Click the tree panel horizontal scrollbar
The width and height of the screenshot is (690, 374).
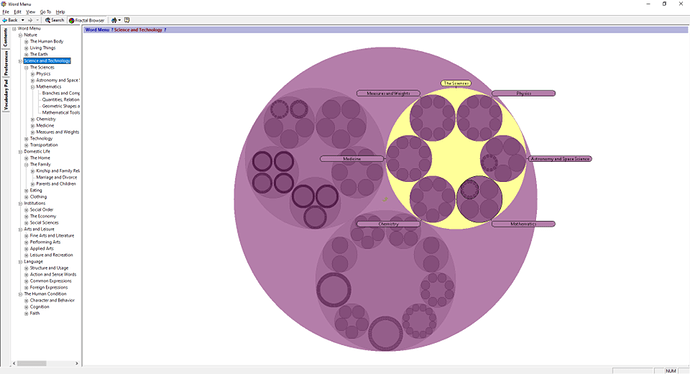[x=46, y=363]
